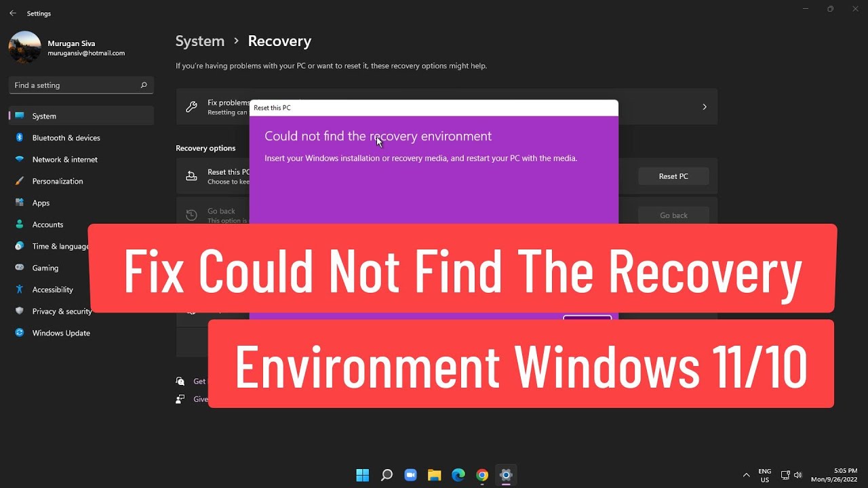Click the network display tray icon
868x488 pixels.
pos(785,475)
